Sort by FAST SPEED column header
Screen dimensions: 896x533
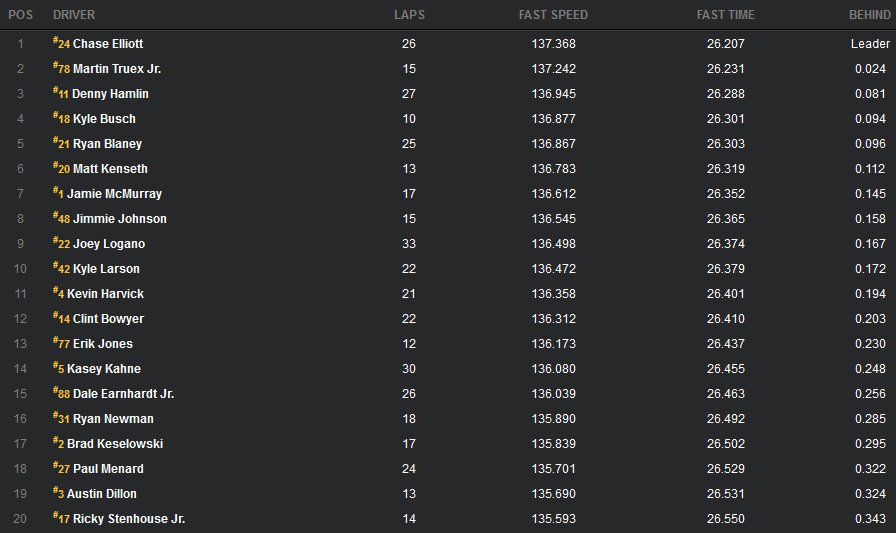coord(553,15)
